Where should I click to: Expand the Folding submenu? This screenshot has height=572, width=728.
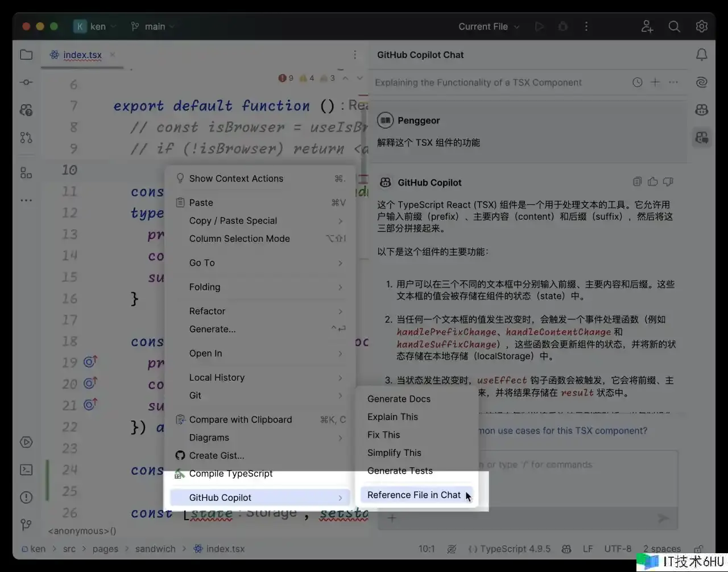(x=261, y=287)
